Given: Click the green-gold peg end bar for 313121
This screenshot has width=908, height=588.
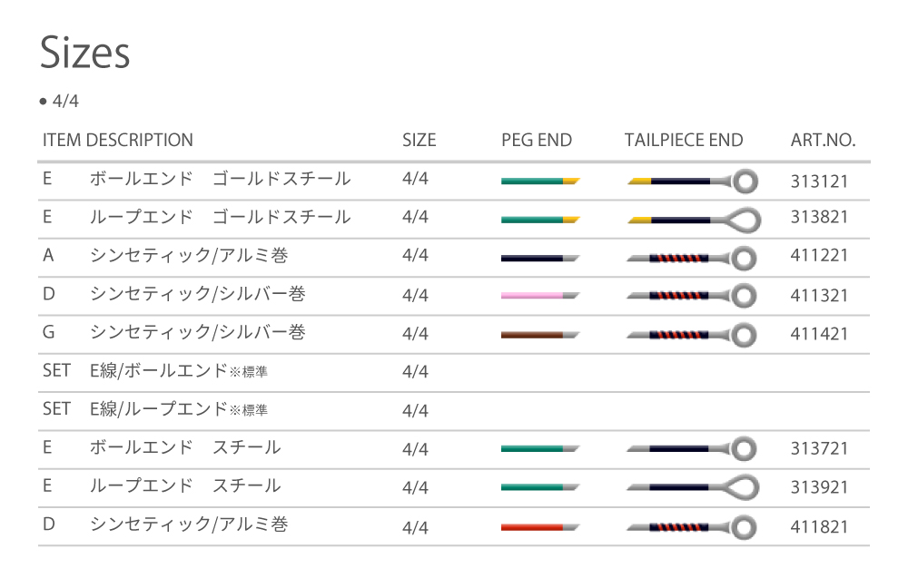Looking at the screenshot, I should pos(540,181).
